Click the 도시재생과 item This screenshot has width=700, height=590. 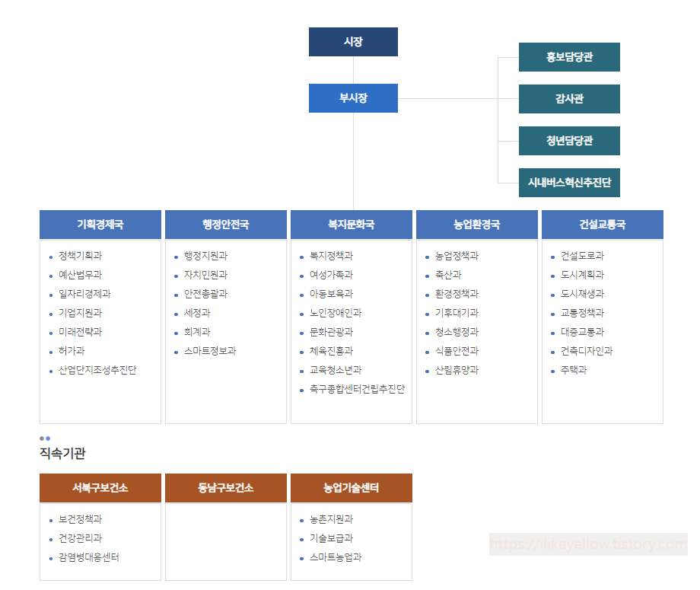pyautogui.click(x=582, y=294)
